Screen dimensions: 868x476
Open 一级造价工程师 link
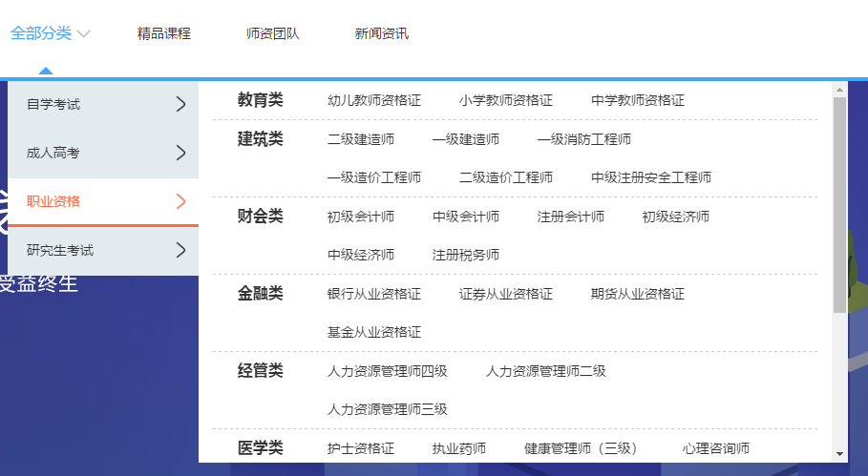pos(374,177)
